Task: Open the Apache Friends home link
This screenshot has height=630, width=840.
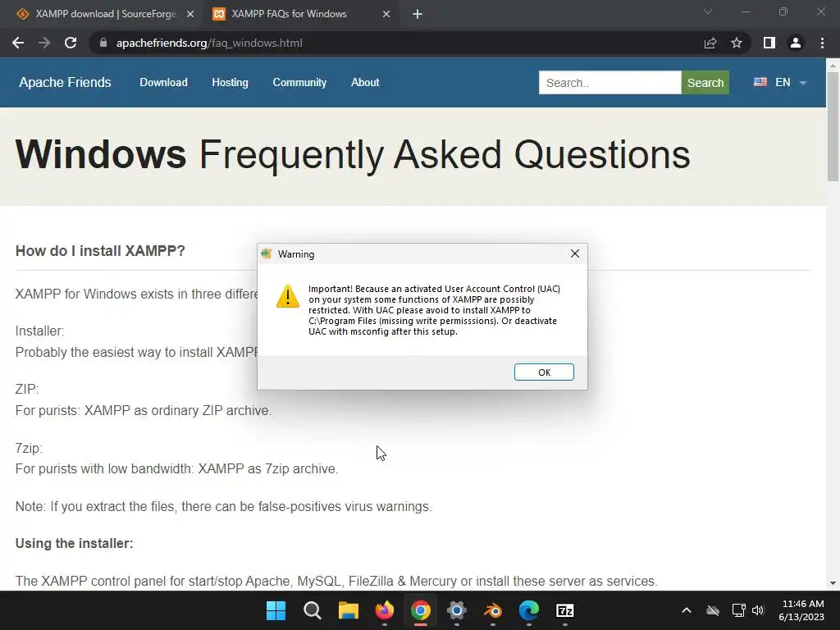Action: pyautogui.click(x=65, y=83)
